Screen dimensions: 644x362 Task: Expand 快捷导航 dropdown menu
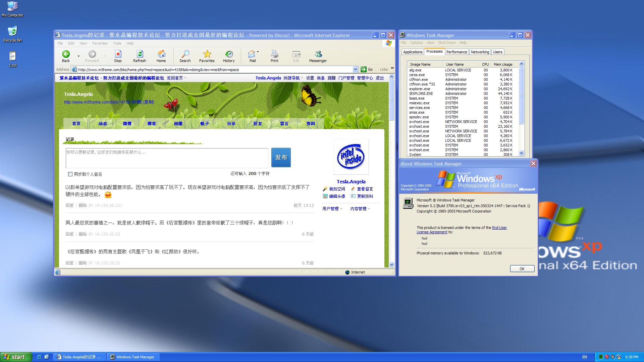(302, 78)
